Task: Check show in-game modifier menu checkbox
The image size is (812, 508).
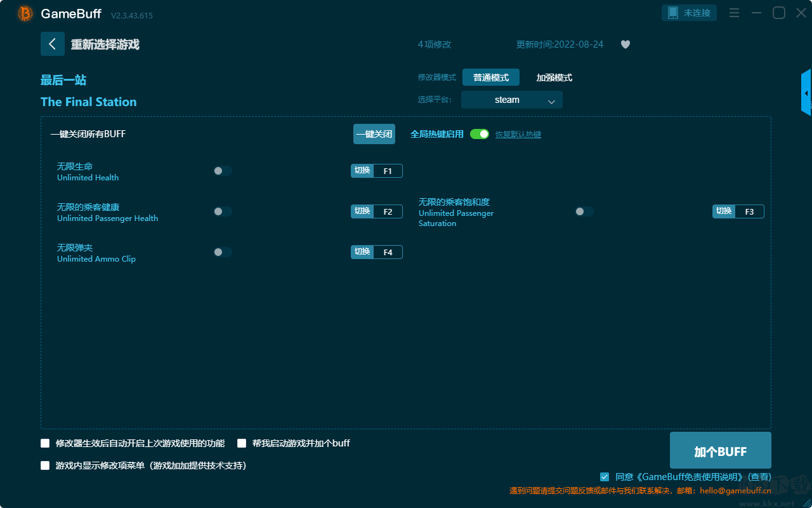Action: tap(45, 465)
